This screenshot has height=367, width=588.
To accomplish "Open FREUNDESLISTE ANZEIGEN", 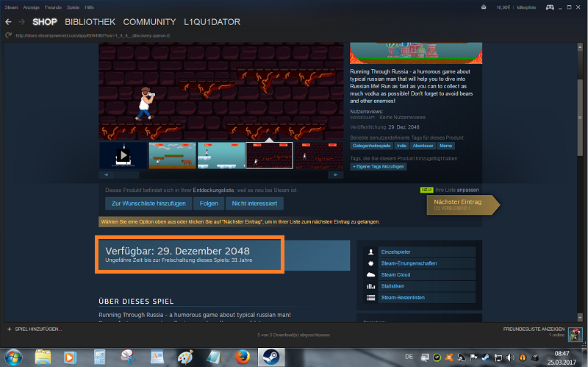I will coord(534,329).
